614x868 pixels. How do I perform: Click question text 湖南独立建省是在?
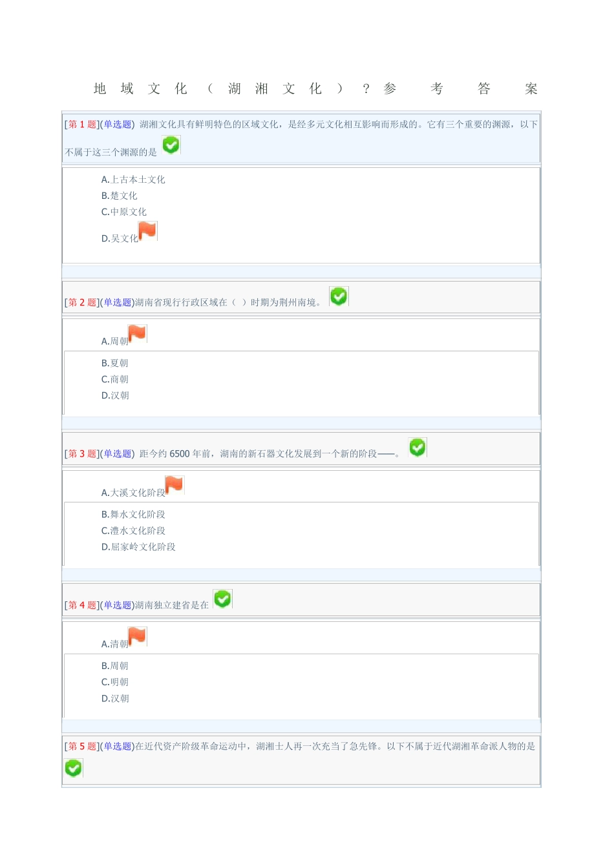click(172, 605)
